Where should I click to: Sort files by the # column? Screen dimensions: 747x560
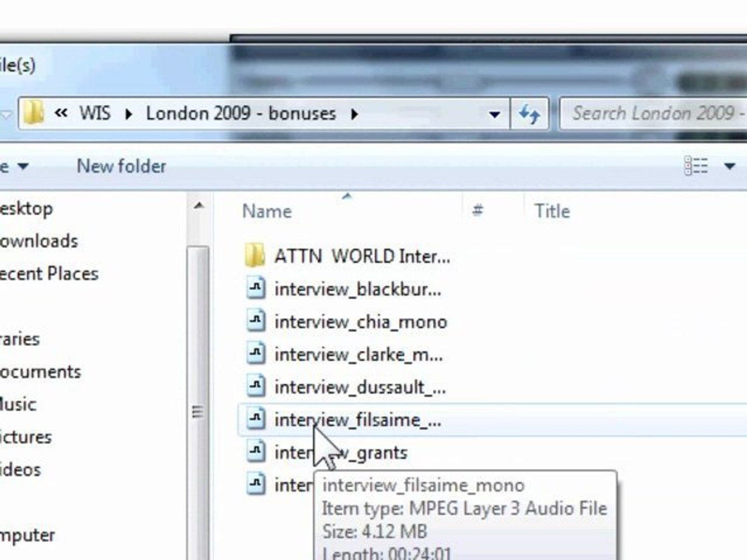[477, 211]
